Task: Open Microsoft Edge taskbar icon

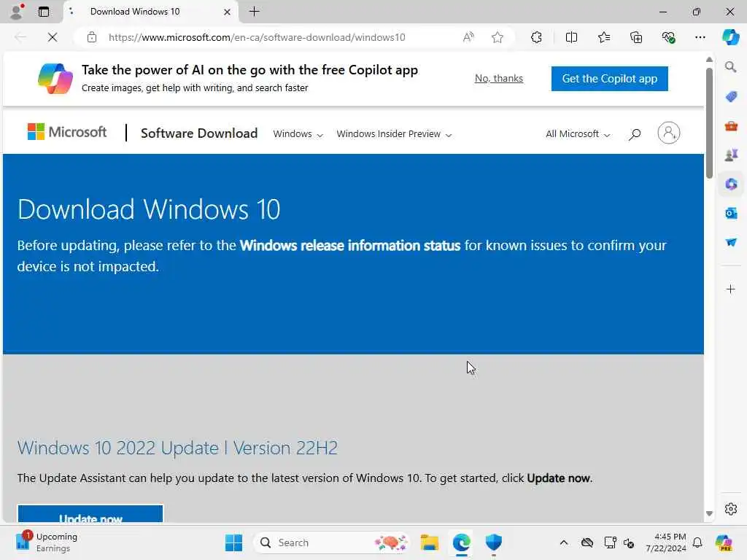Action: (461, 542)
